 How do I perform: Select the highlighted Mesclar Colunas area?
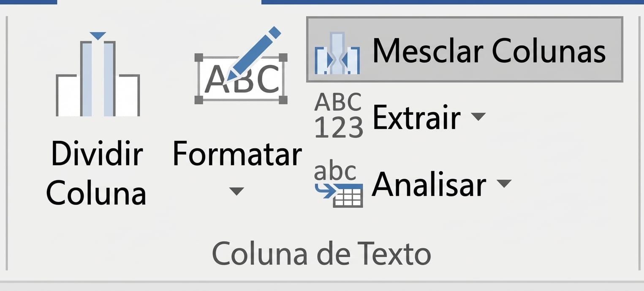point(465,49)
